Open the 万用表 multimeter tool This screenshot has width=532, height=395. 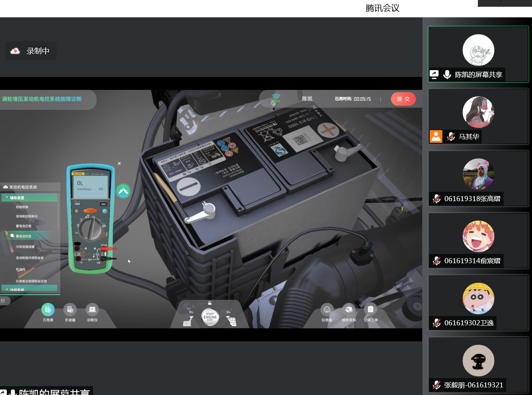click(x=48, y=310)
